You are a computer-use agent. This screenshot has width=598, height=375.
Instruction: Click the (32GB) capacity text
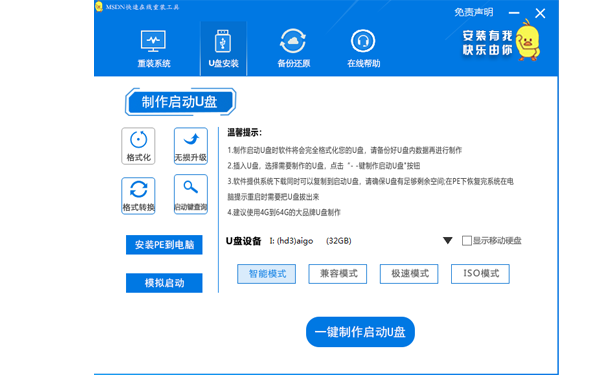(x=339, y=241)
